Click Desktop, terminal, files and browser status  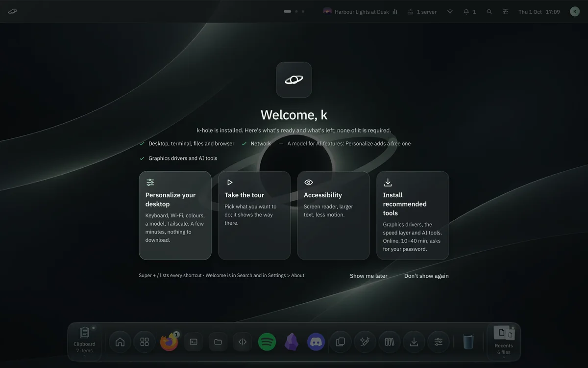click(x=187, y=144)
